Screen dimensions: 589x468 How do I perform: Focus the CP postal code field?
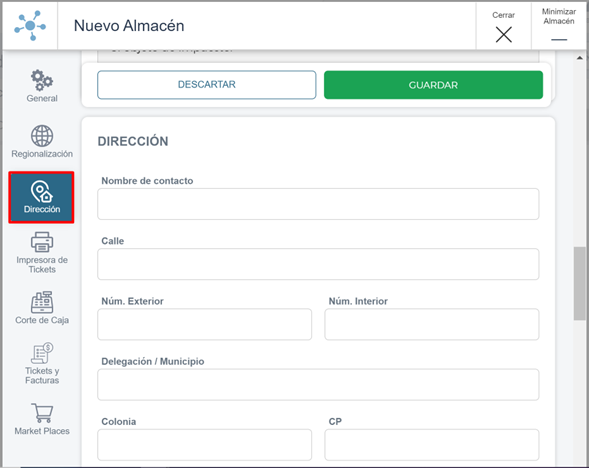click(x=432, y=445)
